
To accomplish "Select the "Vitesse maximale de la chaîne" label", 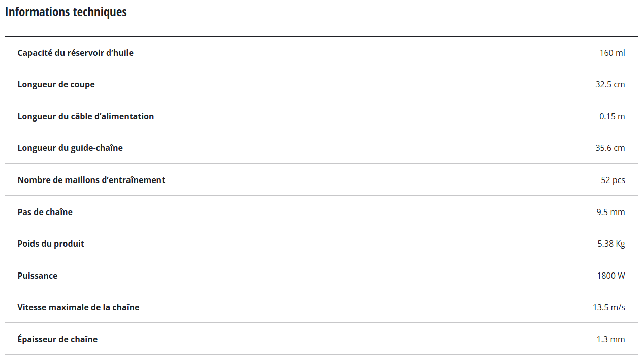I will click(x=78, y=307).
